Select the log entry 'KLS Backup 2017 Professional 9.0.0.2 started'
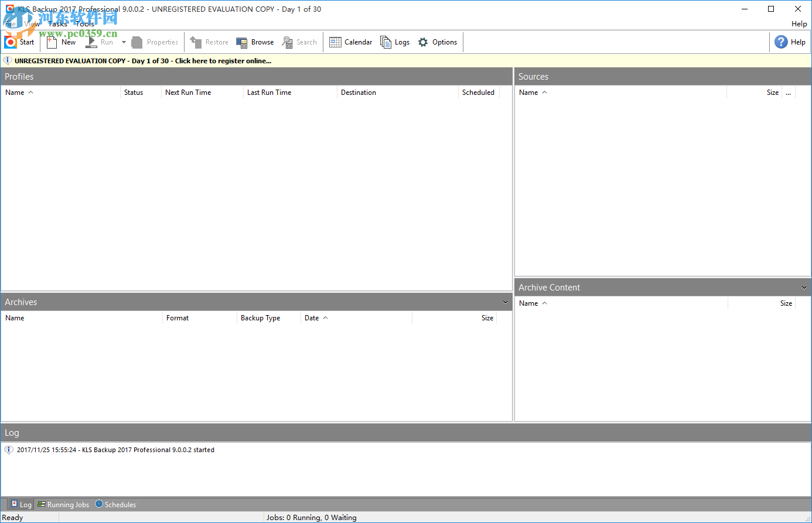This screenshot has height=523, width=812. click(115, 450)
